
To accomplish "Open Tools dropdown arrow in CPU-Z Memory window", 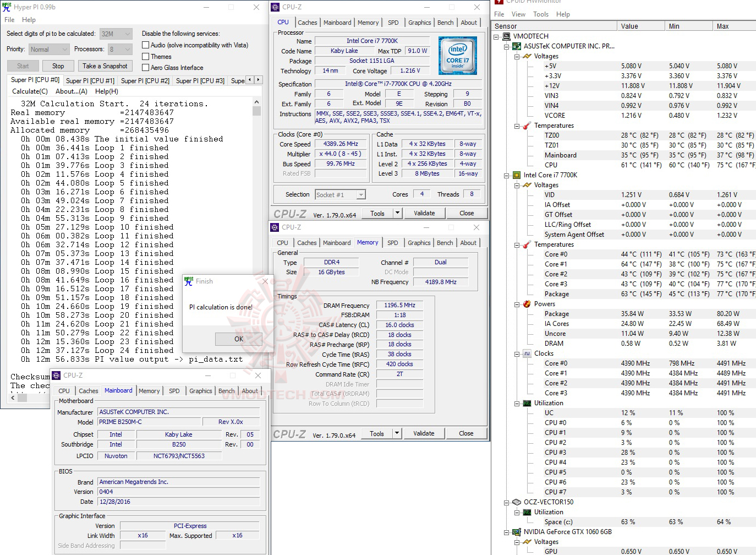I will (397, 433).
